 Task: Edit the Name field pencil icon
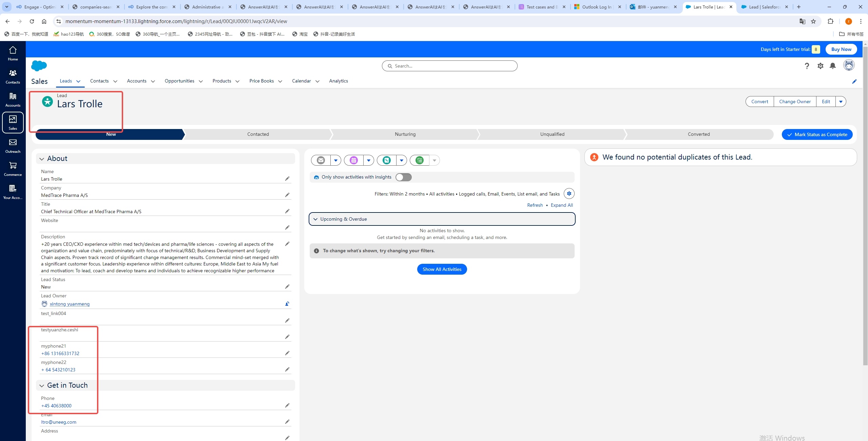point(287,179)
